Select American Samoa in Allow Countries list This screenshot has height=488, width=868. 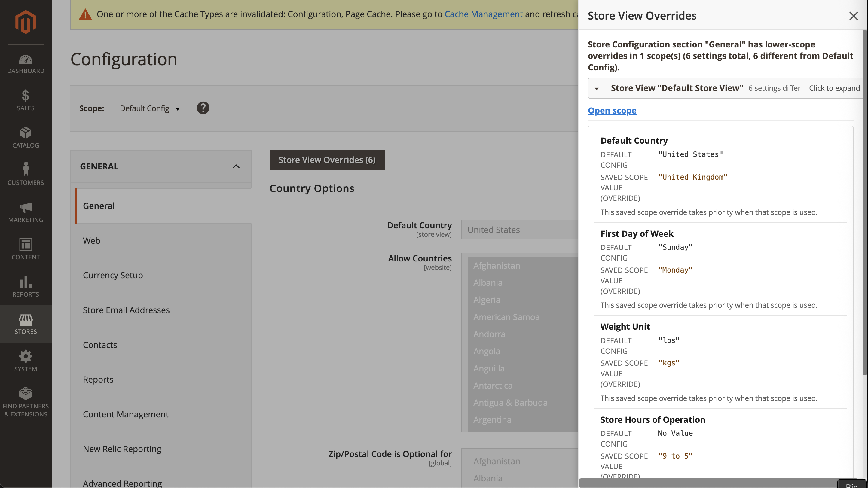click(x=523, y=317)
